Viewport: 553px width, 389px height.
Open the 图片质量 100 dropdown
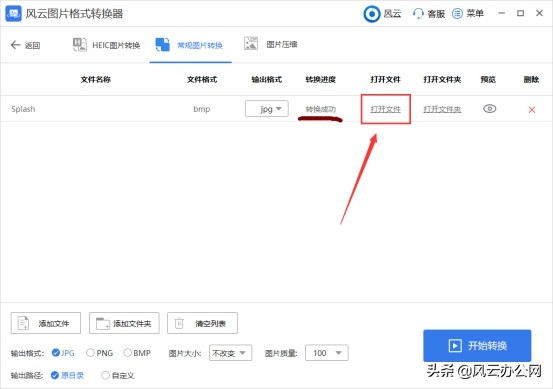[x=327, y=353]
